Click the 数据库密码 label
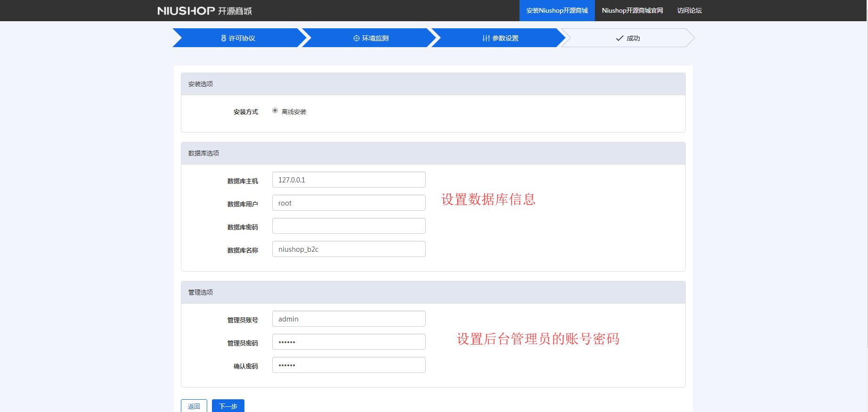Screen dimensions: 868x412 pyautogui.click(x=243, y=227)
